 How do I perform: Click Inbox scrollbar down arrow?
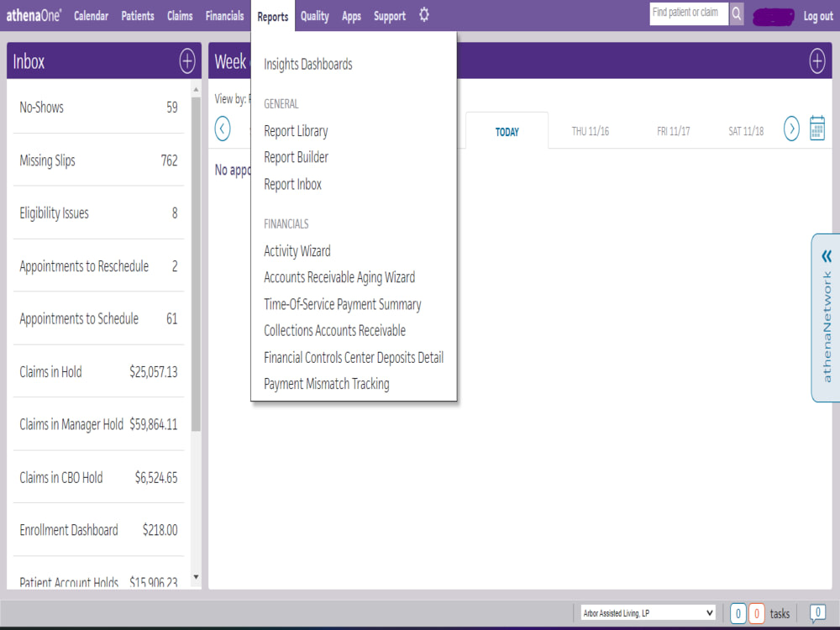(196, 577)
